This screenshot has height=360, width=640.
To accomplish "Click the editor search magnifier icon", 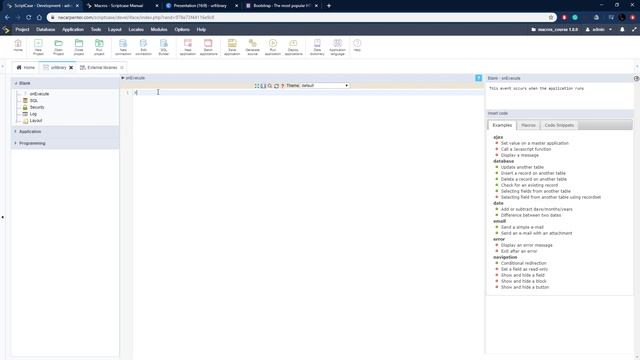I will (270, 86).
